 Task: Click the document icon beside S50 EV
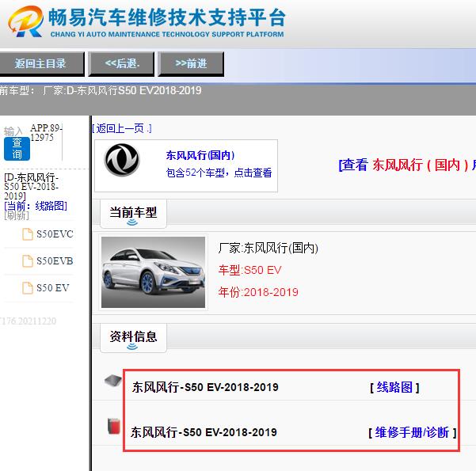(28, 288)
